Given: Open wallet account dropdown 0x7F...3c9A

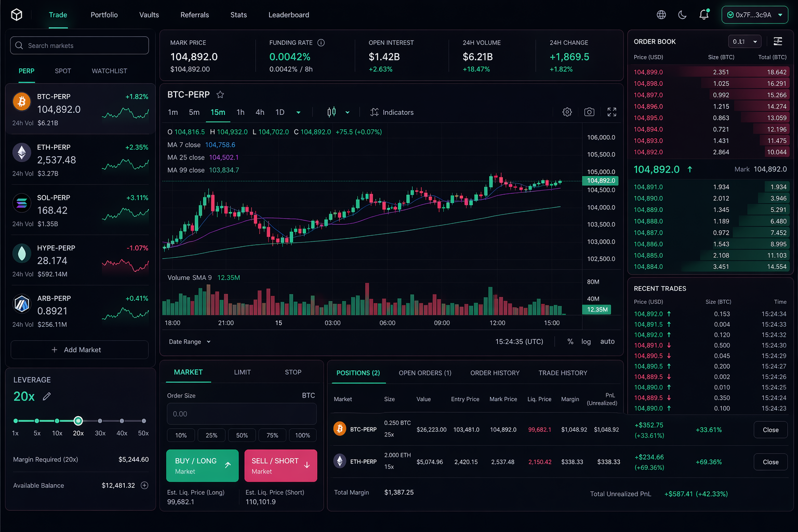Looking at the screenshot, I should pyautogui.click(x=754, y=15).
